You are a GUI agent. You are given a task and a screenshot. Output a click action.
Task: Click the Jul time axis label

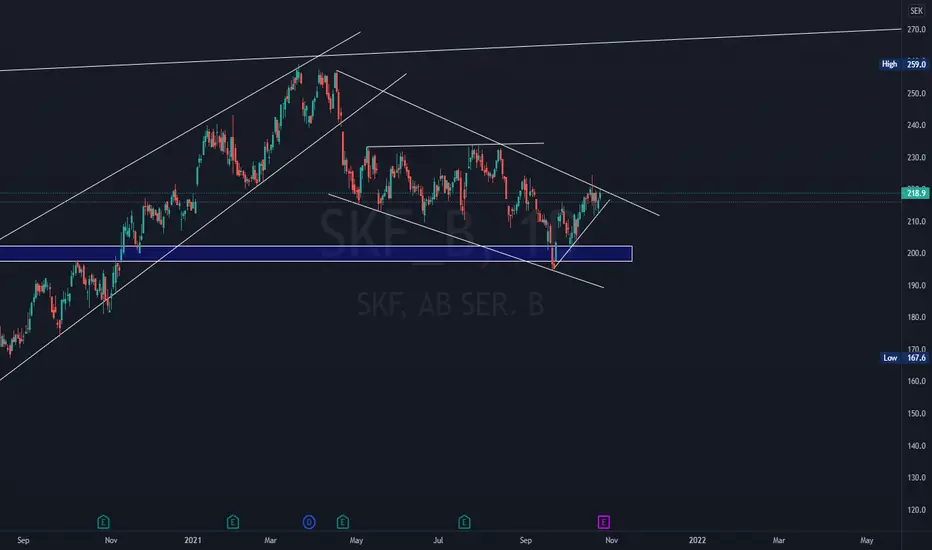438,540
